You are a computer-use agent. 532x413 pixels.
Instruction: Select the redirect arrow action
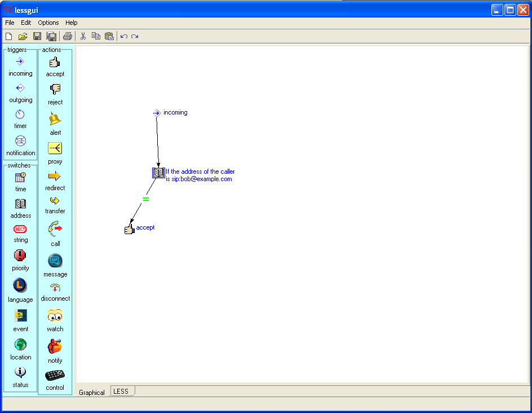point(55,176)
